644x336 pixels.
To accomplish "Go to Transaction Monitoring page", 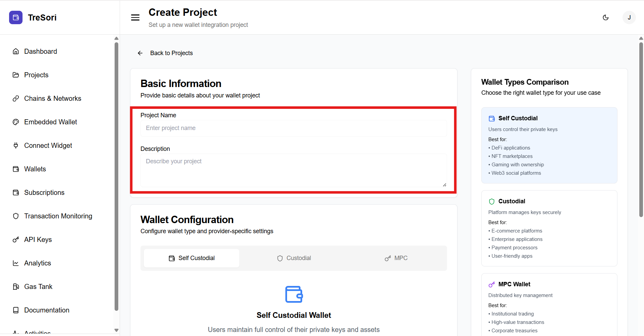I will pyautogui.click(x=58, y=216).
